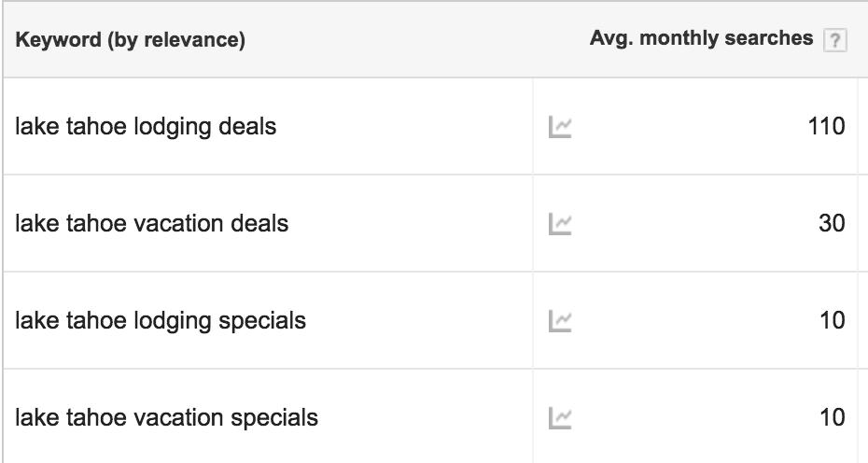
Task: Click empty cell space right of lodging deals keyword
Action: pos(404,127)
